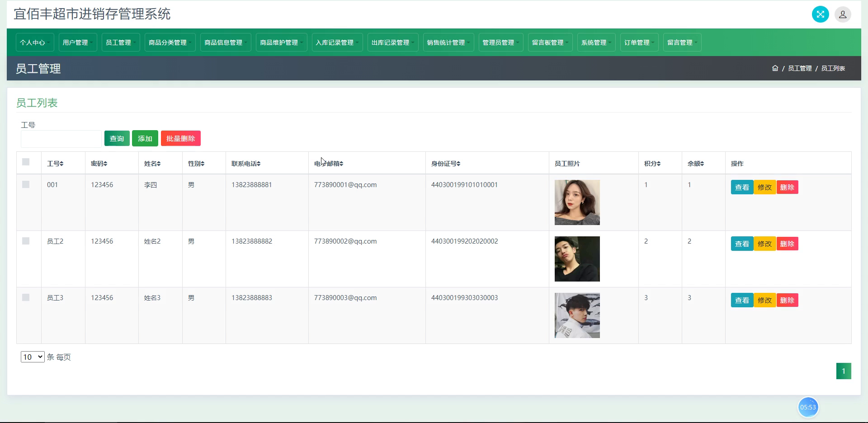
Task: Sort the table by 联系电话 column
Action: pos(246,164)
